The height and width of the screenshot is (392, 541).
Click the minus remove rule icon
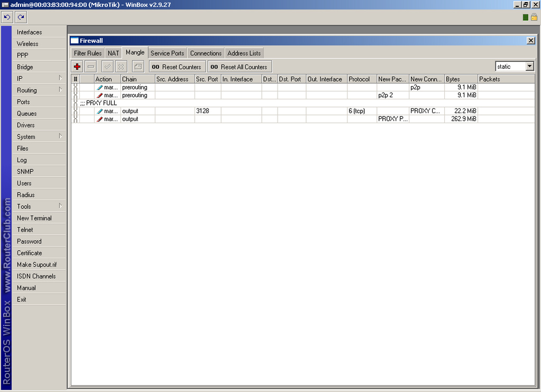pos(91,67)
